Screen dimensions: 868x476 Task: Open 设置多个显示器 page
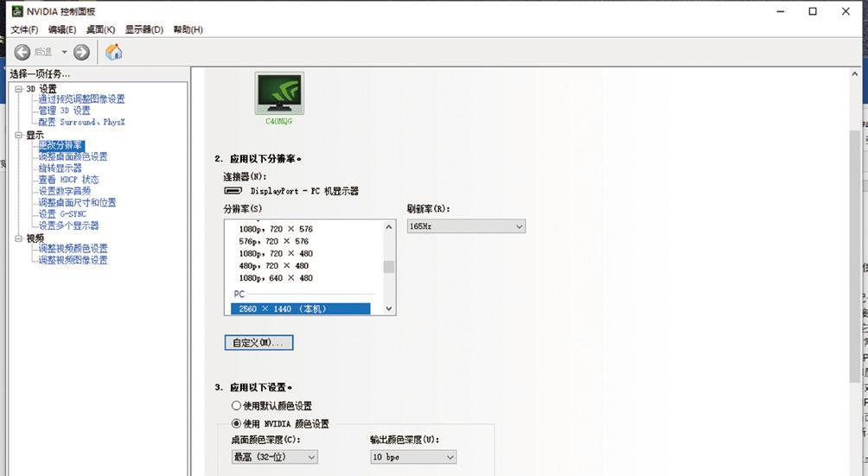click(x=68, y=225)
